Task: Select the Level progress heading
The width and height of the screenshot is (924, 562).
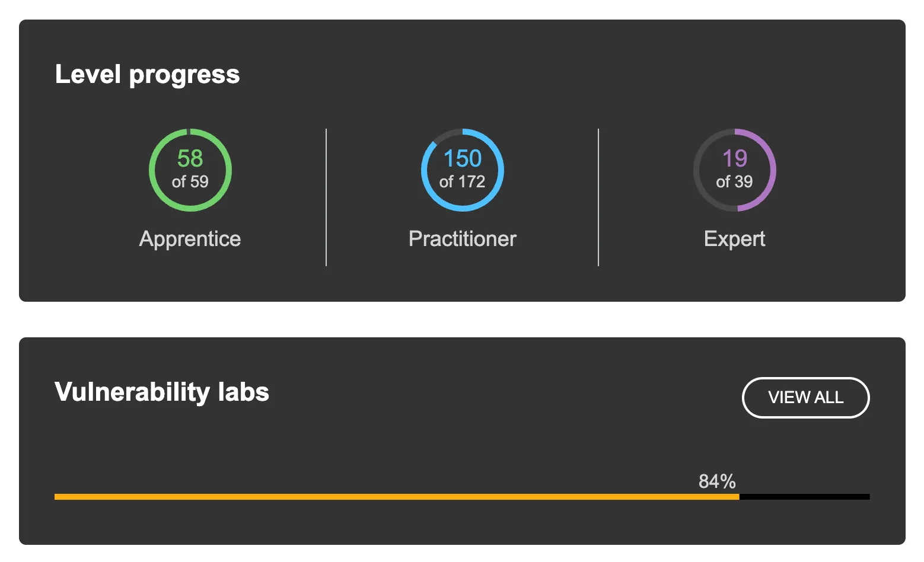Action: [x=147, y=74]
